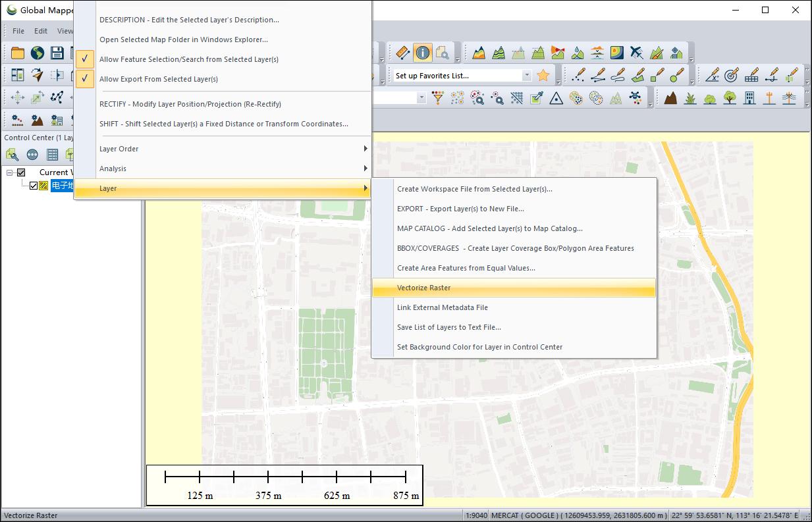
Task: Toggle the Current Workspace checkbox in tree
Action: pos(21,172)
